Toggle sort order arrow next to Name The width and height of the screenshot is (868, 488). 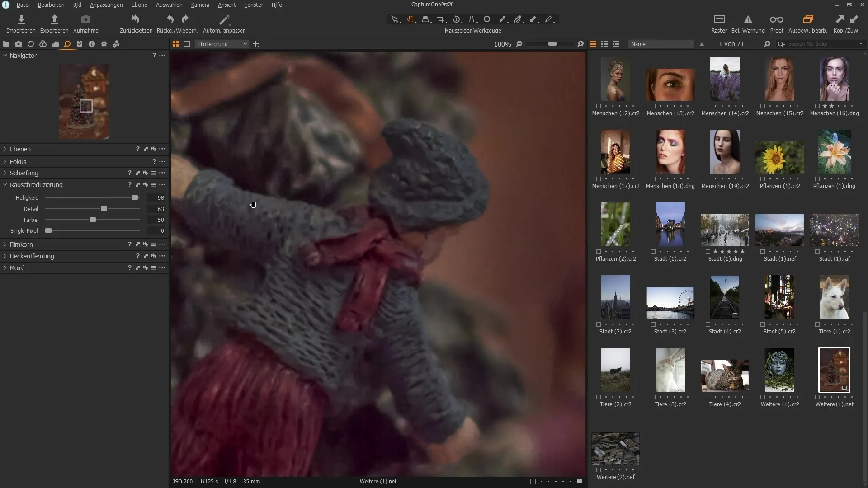pos(702,44)
